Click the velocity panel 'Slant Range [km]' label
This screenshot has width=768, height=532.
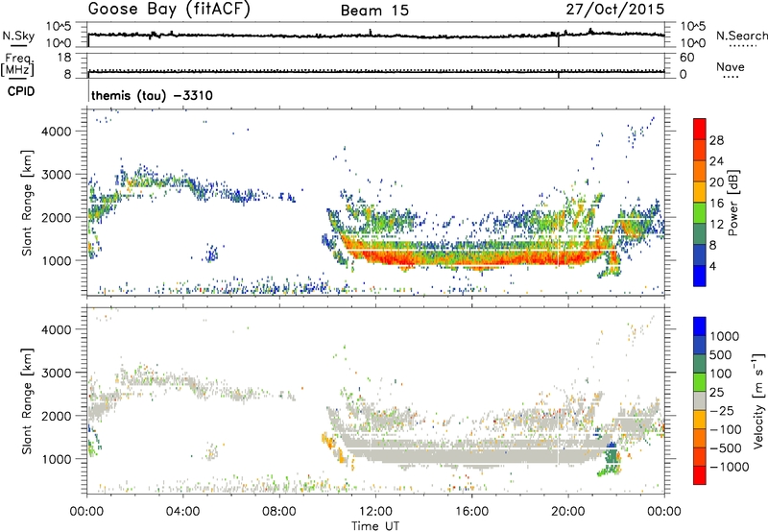pyautogui.click(x=27, y=400)
